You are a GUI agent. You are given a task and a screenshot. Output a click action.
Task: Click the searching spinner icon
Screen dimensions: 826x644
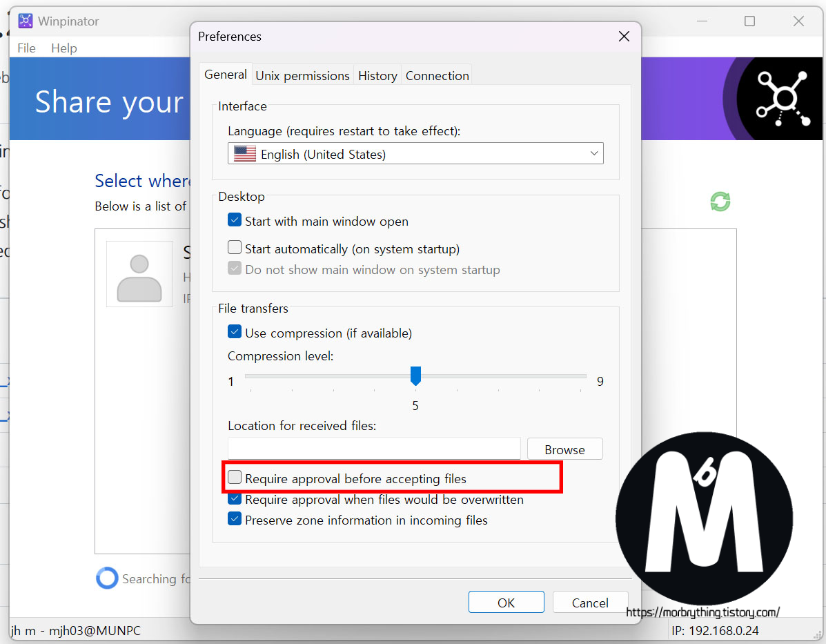click(107, 578)
